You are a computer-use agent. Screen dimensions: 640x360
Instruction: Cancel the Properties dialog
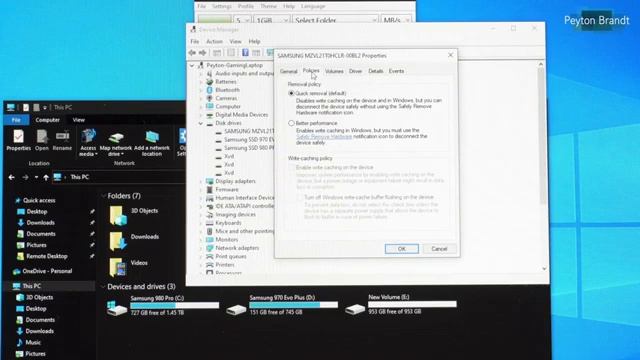439,249
